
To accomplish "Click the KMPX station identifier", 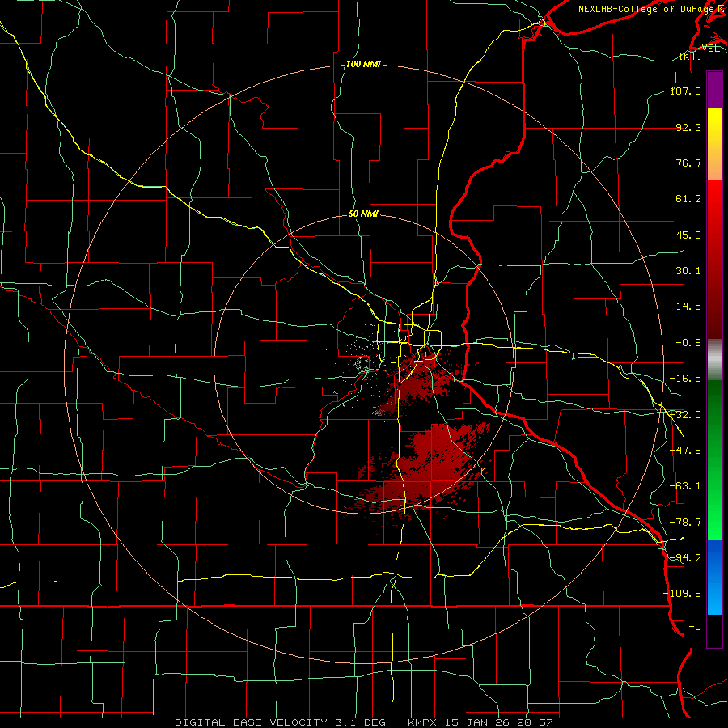I will (423, 722).
